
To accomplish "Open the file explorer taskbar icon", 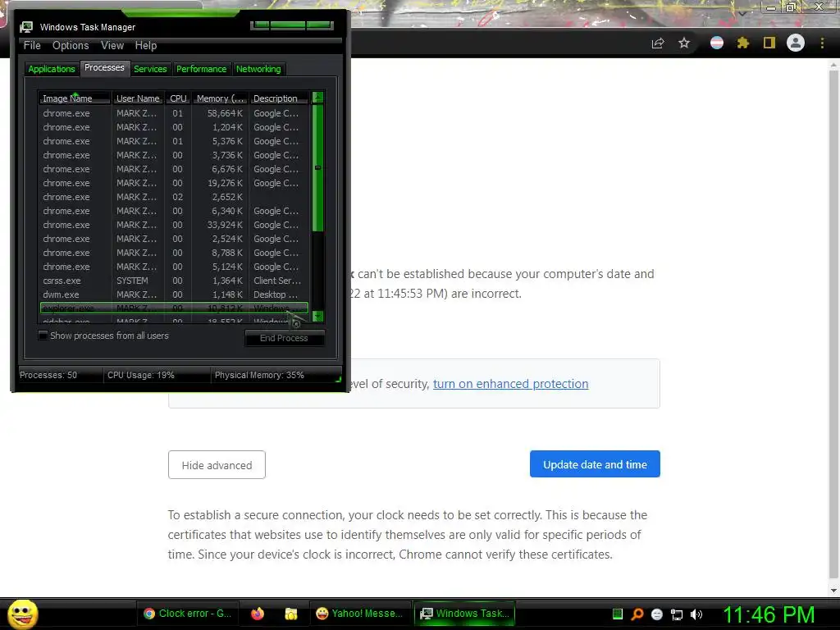I will coord(291,614).
